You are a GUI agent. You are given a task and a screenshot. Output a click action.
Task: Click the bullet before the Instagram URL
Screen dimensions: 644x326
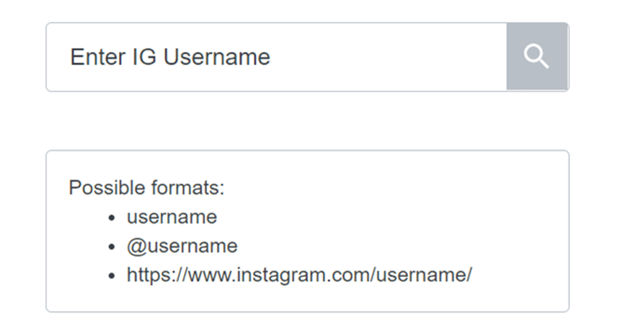(112, 276)
